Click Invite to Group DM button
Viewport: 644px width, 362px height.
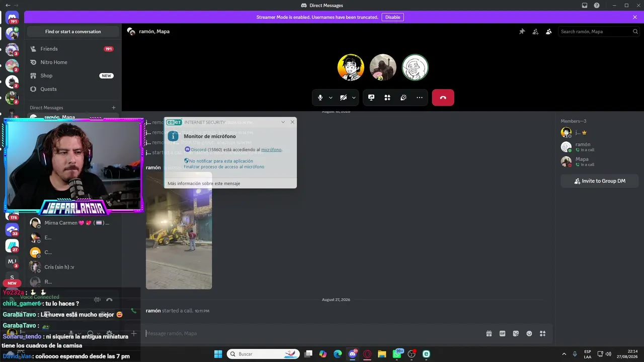600,181
